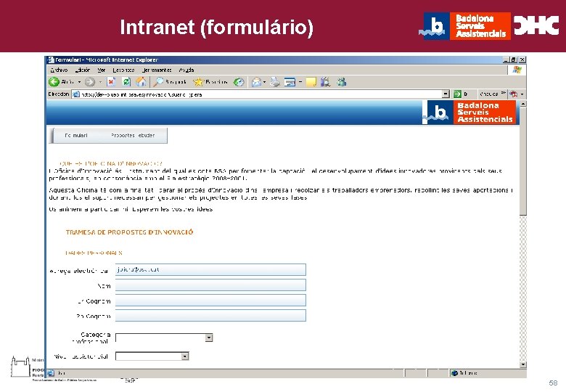Expand the address bar URL dropdown
566x392 pixels.
446,94
